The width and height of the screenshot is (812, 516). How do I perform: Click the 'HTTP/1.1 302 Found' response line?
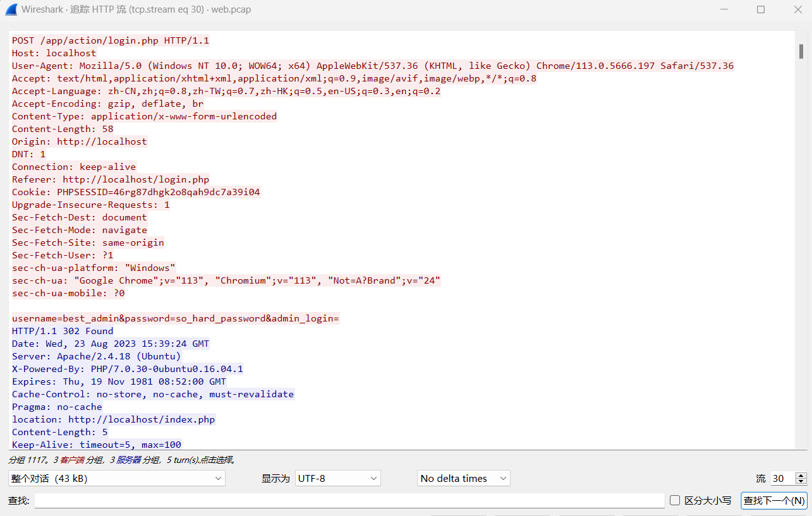click(63, 331)
